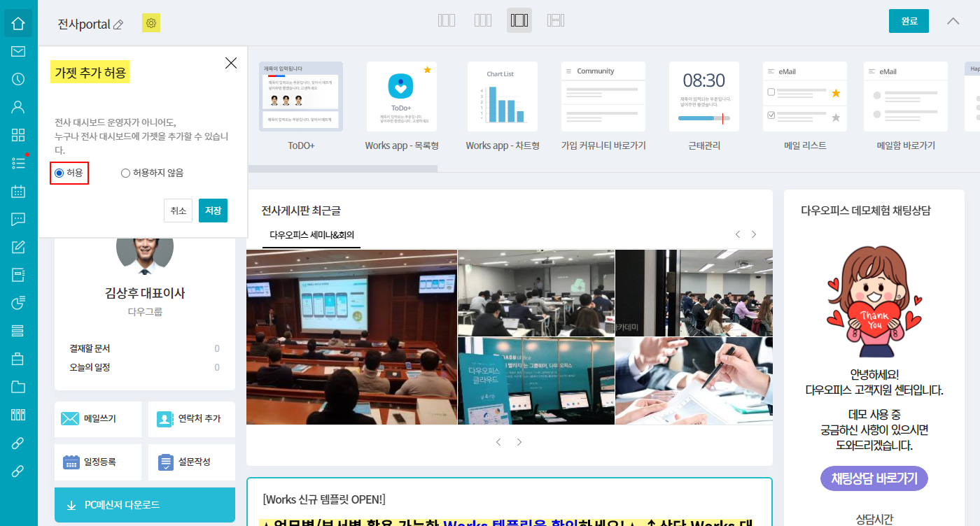Click the yellow gear settings icon

(150, 24)
